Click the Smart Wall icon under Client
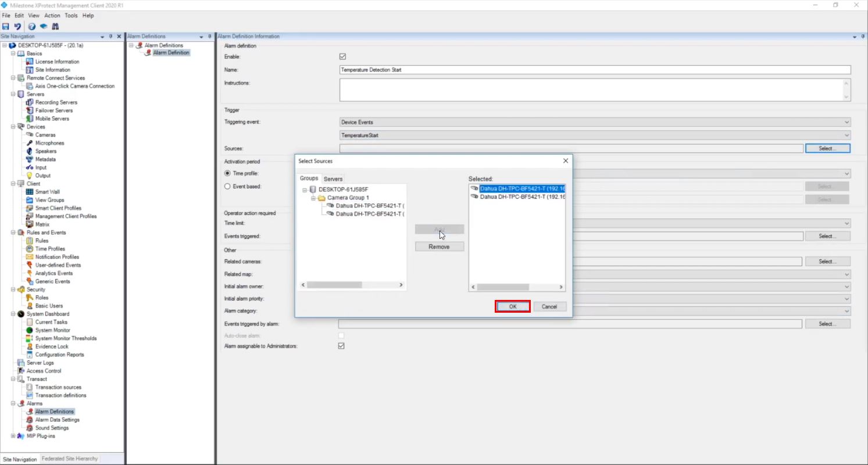 point(30,192)
